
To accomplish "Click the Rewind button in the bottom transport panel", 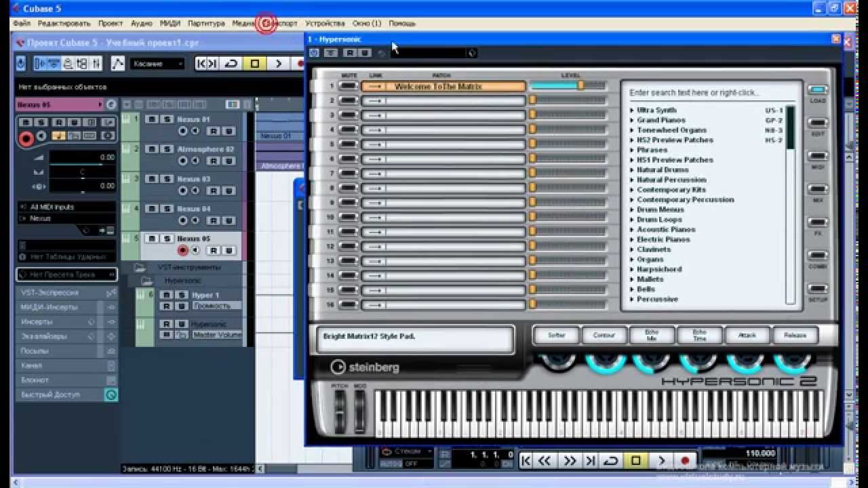I will 545,461.
